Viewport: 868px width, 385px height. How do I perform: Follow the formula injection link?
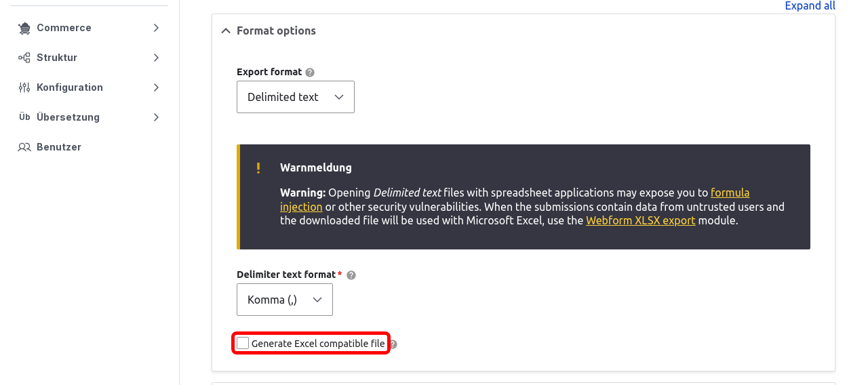pos(730,192)
